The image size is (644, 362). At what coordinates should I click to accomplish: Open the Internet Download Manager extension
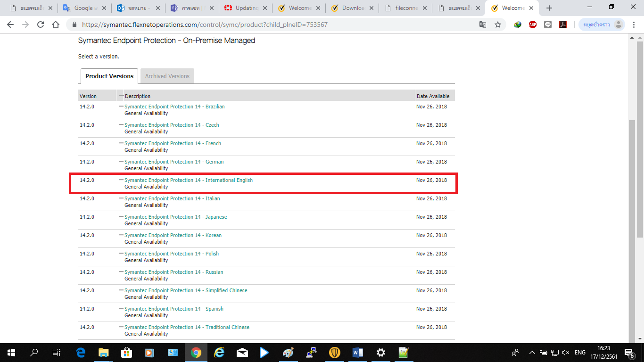click(x=518, y=25)
